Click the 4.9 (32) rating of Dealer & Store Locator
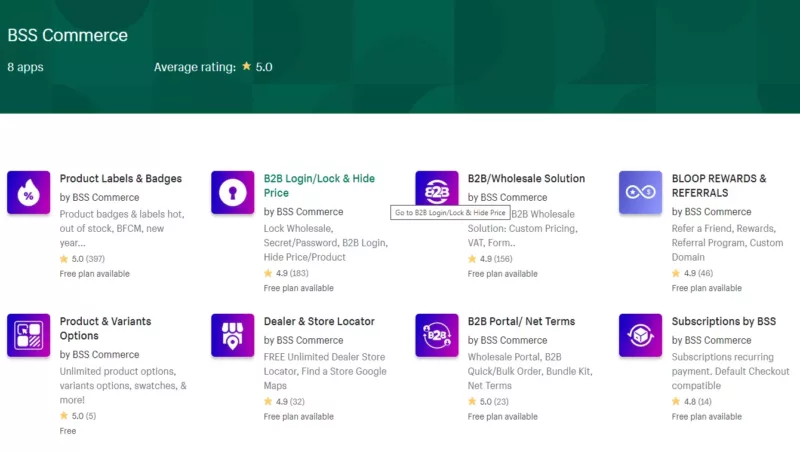 284,402
